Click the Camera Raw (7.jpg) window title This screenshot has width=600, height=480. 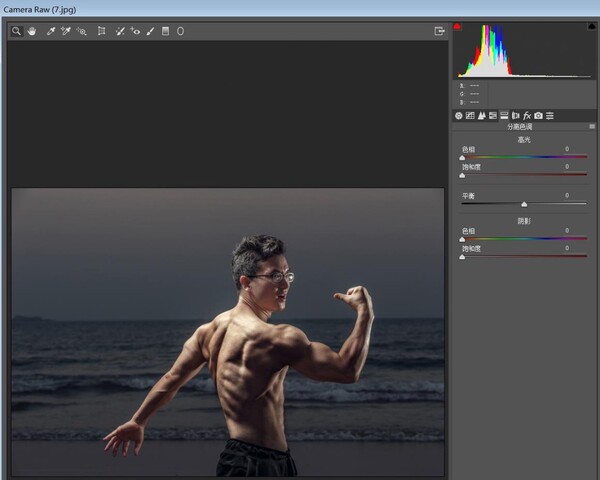pyautogui.click(x=40, y=10)
